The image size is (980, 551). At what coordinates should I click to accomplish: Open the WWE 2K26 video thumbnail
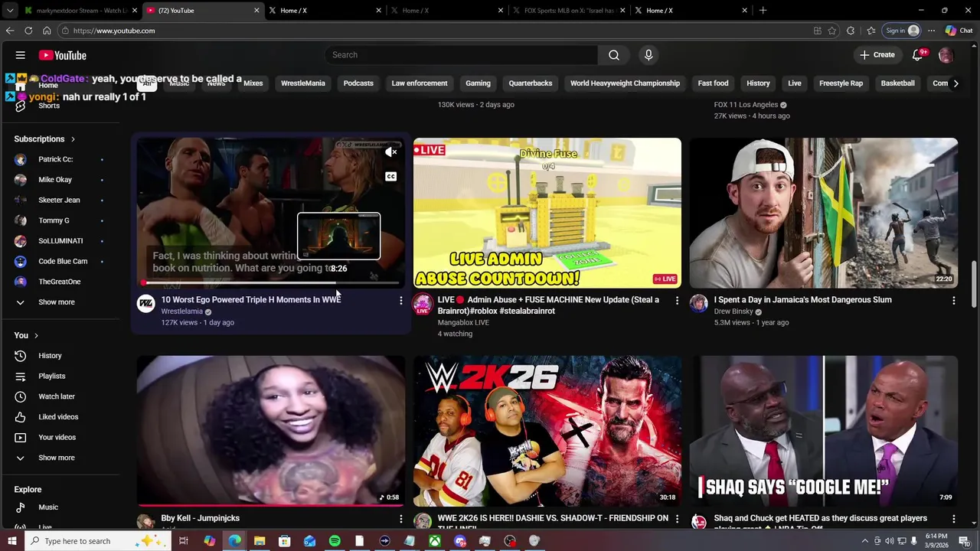pos(547,430)
